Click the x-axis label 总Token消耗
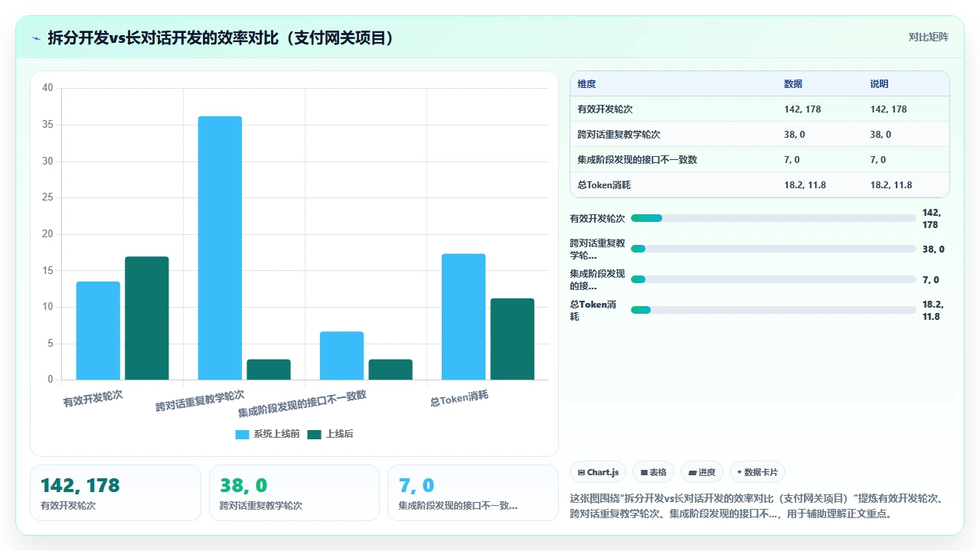The width and height of the screenshot is (980, 551). (x=459, y=398)
